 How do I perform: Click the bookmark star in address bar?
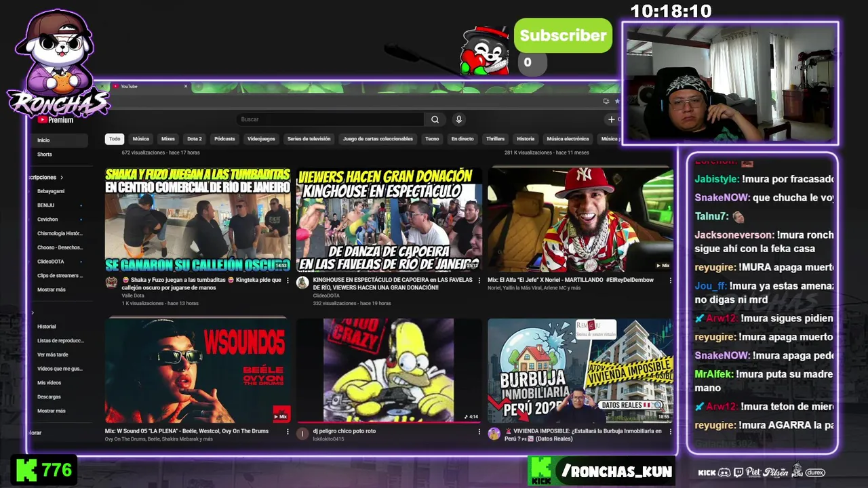coord(617,101)
